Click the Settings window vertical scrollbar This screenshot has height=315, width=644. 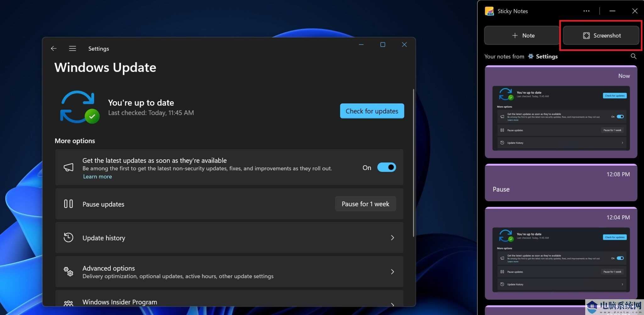coord(414,163)
